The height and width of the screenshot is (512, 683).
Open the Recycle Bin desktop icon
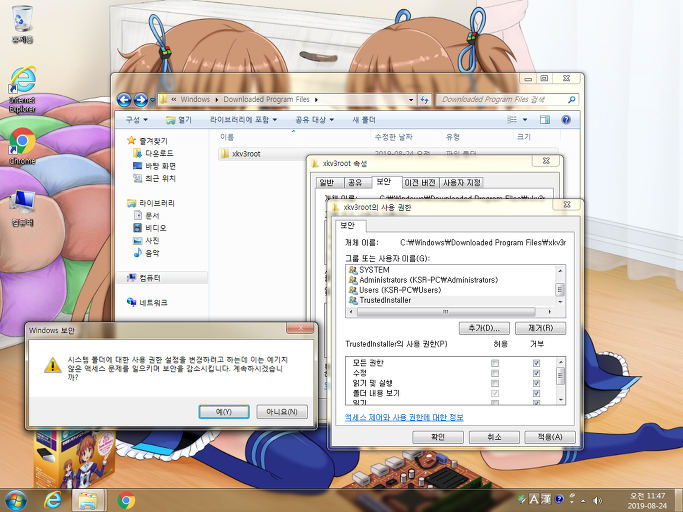point(22,24)
